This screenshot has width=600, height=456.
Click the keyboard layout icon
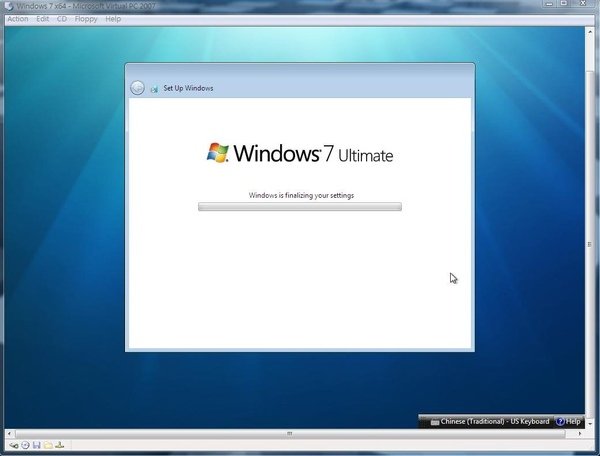point(435,422)
